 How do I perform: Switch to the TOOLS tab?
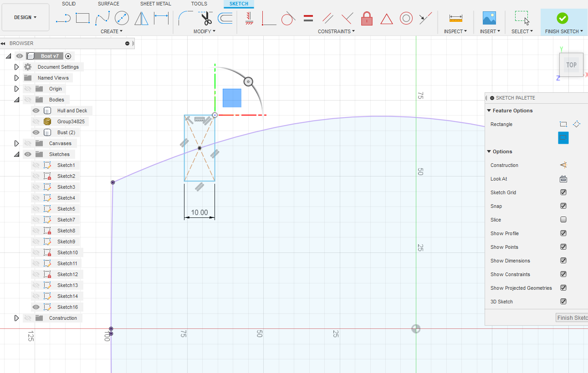[199, 4]
